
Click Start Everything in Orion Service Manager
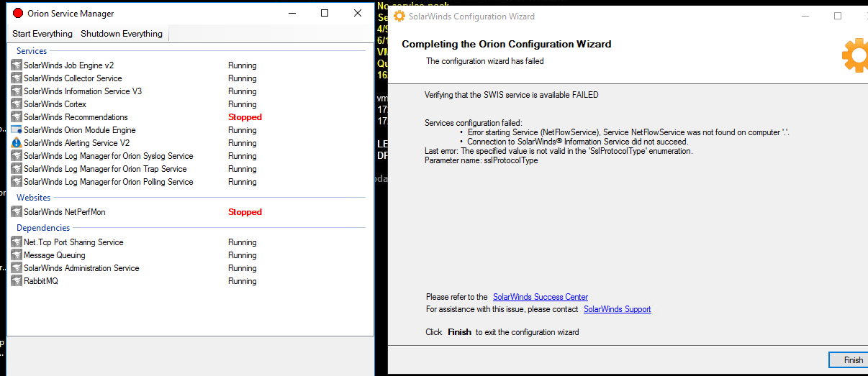[42, 34]
